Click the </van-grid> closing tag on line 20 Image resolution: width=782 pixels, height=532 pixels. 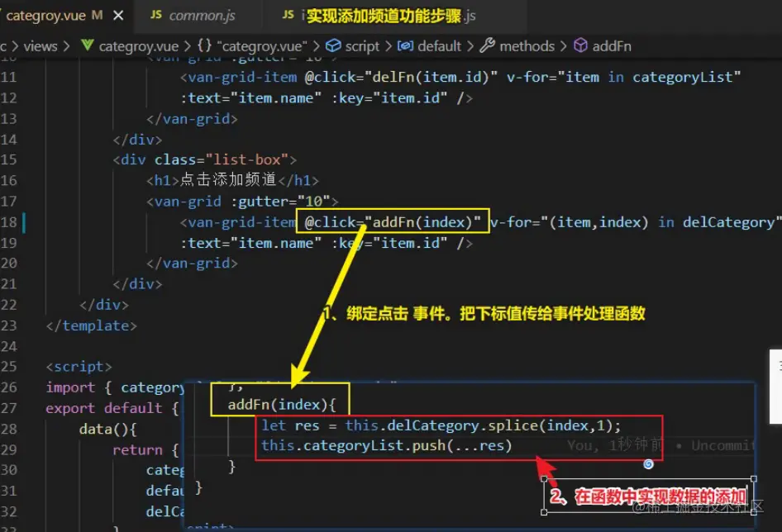(192, 264)
